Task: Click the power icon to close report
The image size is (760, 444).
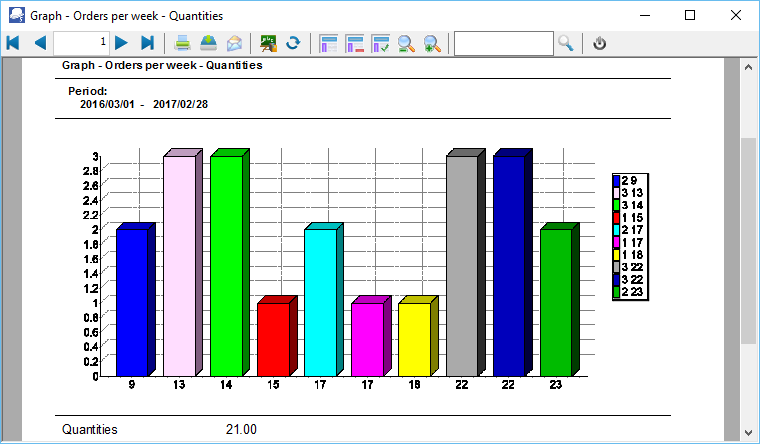Action: click(x=600, y=43)
